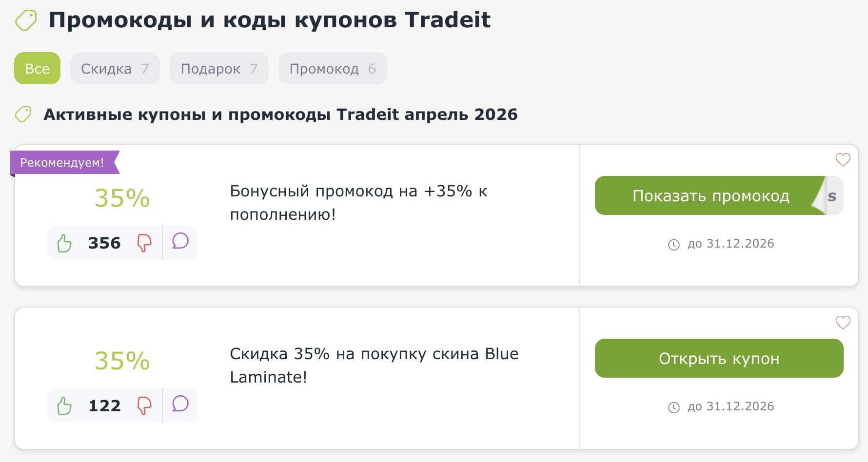Click the clock icon next to '31.12.2026' on top coupon

pyautogui.click(x=674, y=244)
